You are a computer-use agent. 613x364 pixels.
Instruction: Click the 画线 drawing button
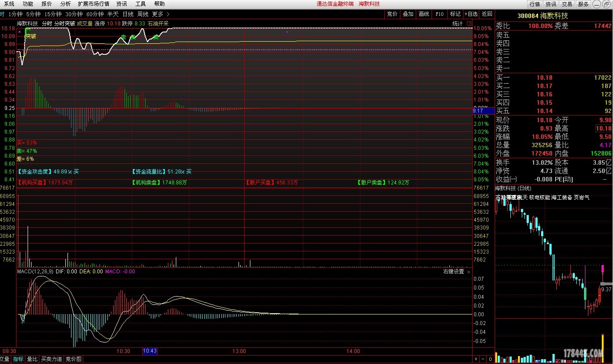(424, 14)
